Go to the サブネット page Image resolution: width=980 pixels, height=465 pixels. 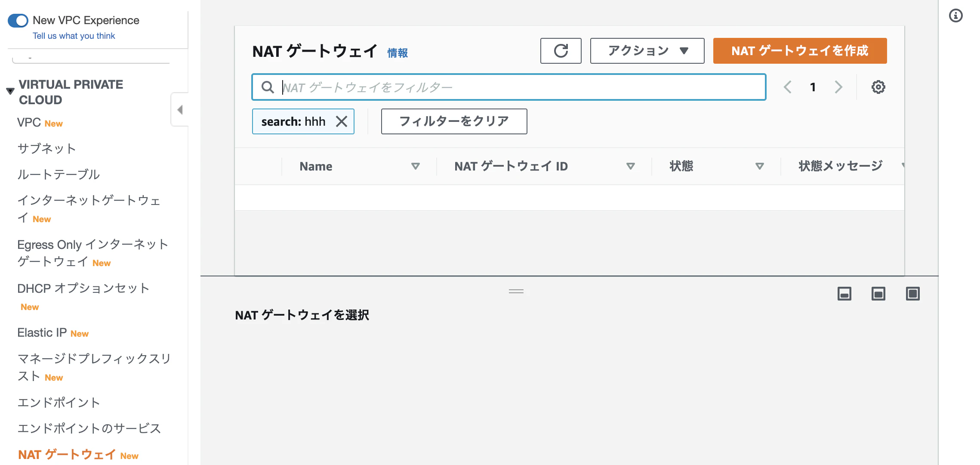click(x=46, y=148)
